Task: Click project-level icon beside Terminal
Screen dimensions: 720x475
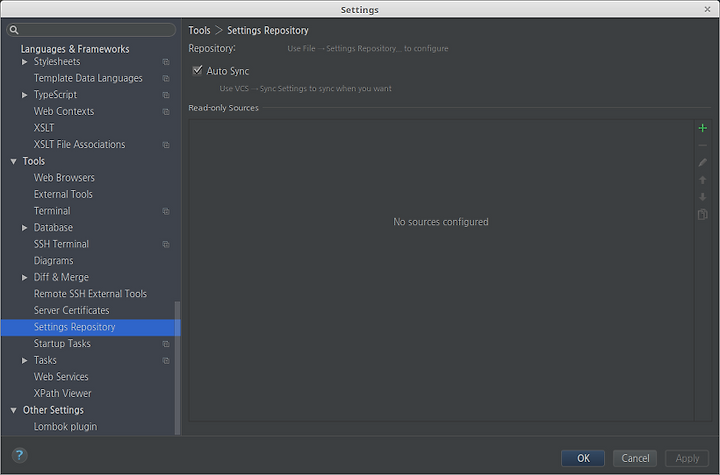Action: pyautogui.click(x=166, y=211)
